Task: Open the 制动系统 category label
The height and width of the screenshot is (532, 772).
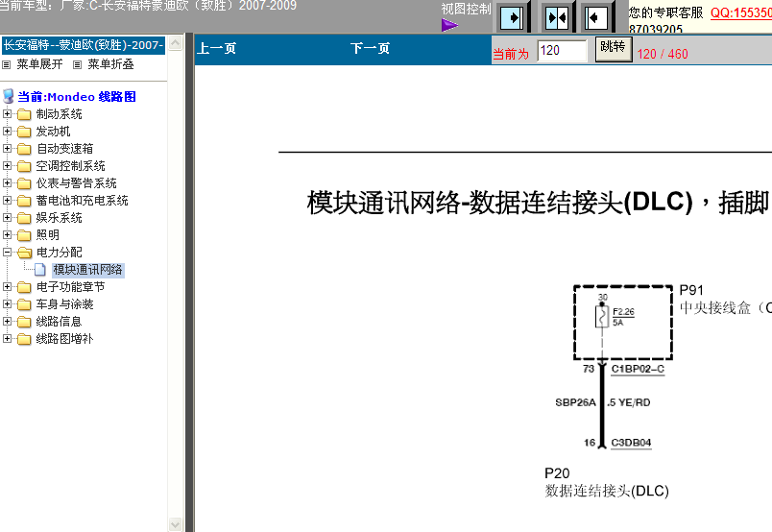Action: click(60, 114)
